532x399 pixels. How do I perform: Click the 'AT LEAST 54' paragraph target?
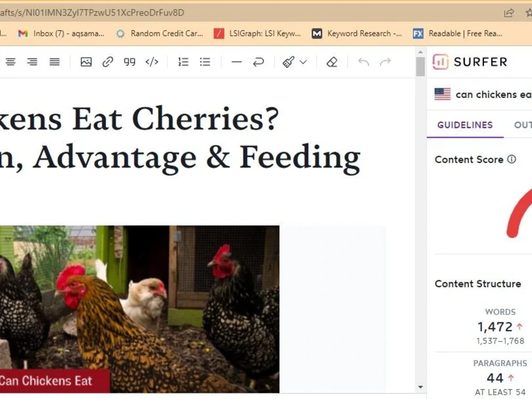point(500,392)
